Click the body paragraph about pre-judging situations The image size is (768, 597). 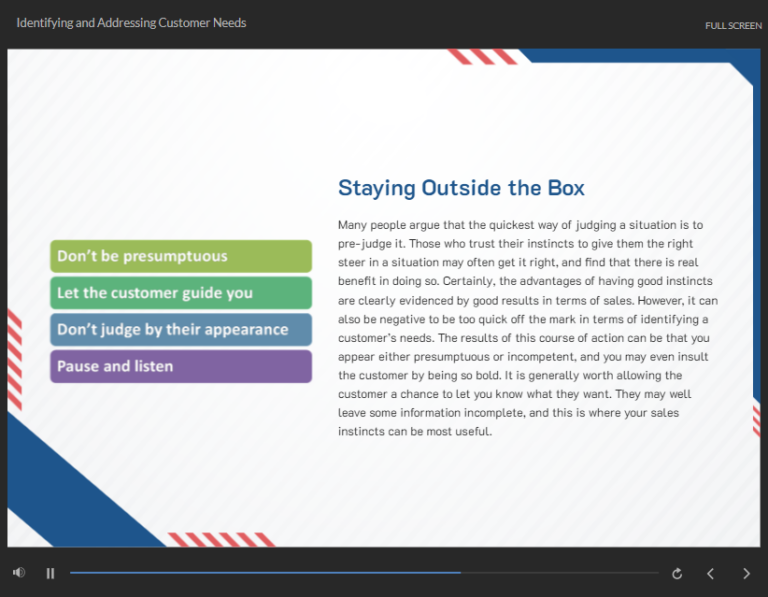[527, 328]
